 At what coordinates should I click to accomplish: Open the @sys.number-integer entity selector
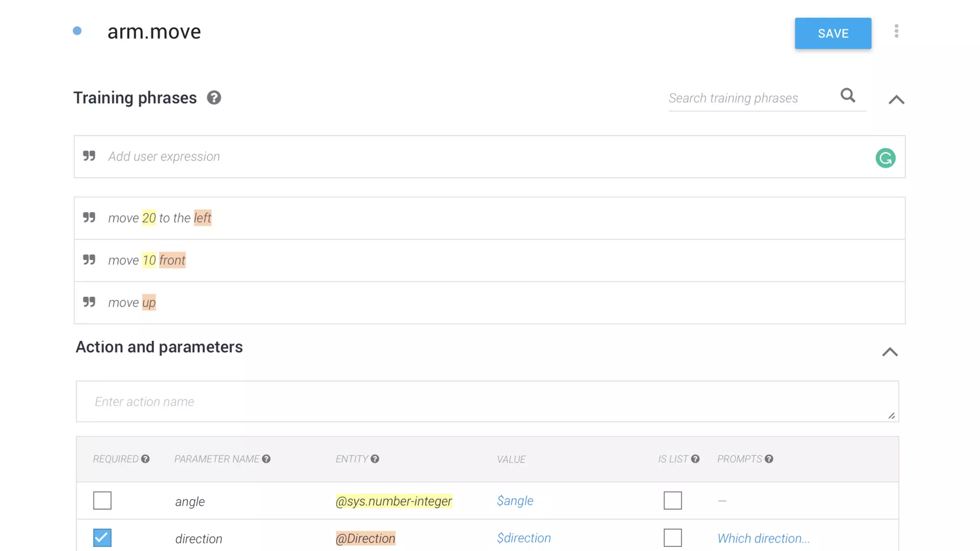[393, 501]
